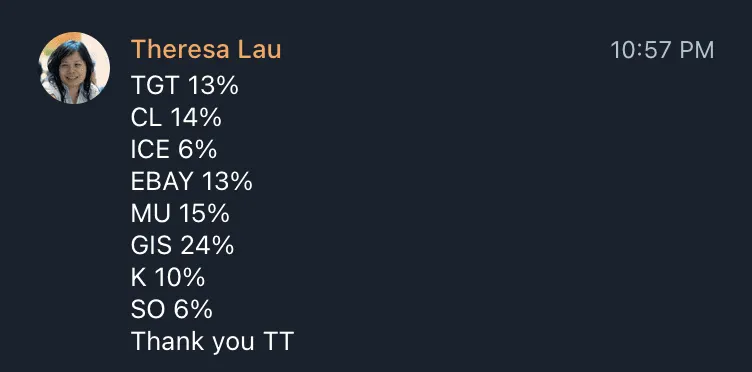Click the 24% percentage value
Image resolution: width=752 pixels, height=372 pixels.
(x=208, y=245)
